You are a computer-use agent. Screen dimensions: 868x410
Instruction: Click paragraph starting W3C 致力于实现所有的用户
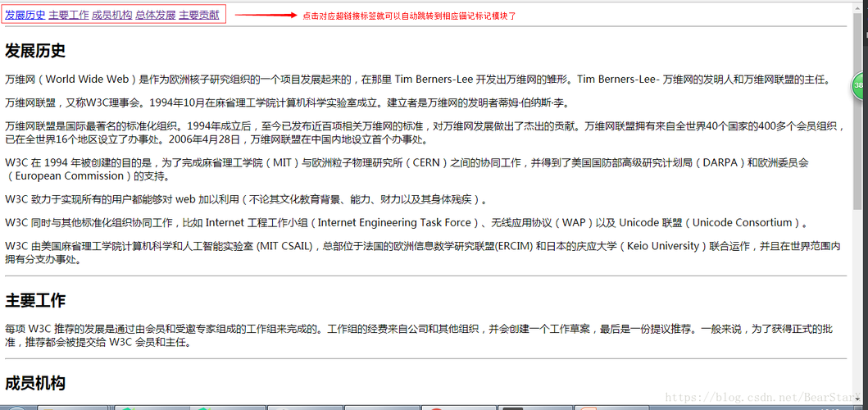pyautogui.click(x=247, y=199)
